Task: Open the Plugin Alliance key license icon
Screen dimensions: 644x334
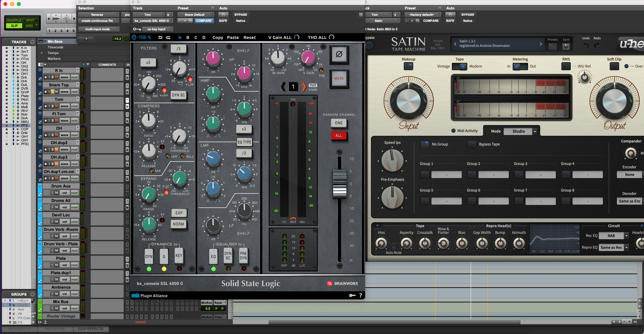Action: pyautogui.click(x=352, y=296)
